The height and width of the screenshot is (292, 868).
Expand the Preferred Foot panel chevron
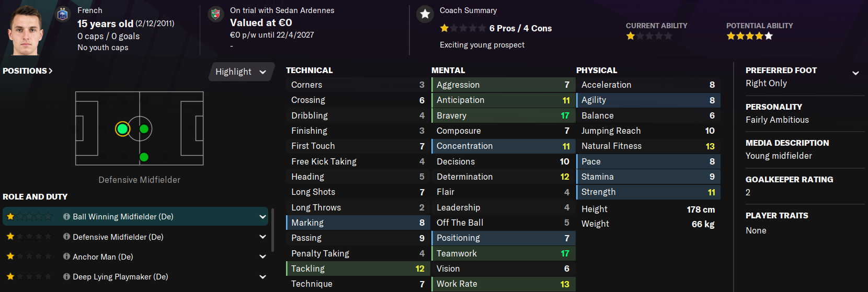[855, 73]
